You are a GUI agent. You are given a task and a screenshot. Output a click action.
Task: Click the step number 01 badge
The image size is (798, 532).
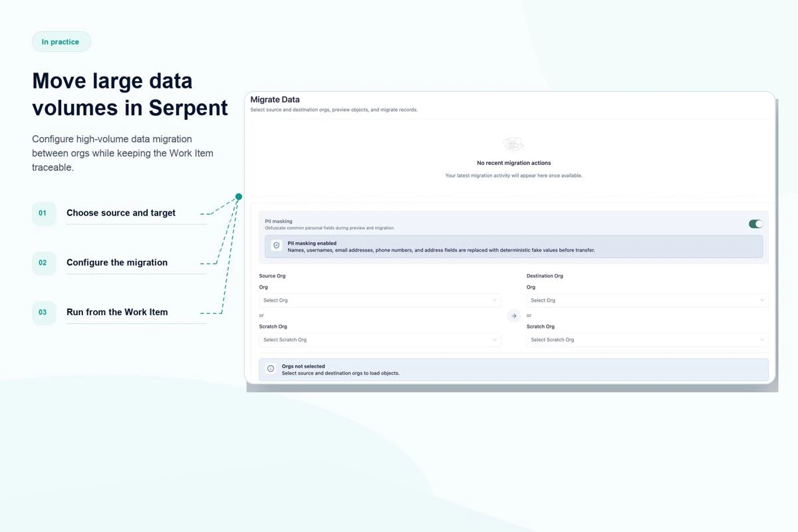pos(43,213)
